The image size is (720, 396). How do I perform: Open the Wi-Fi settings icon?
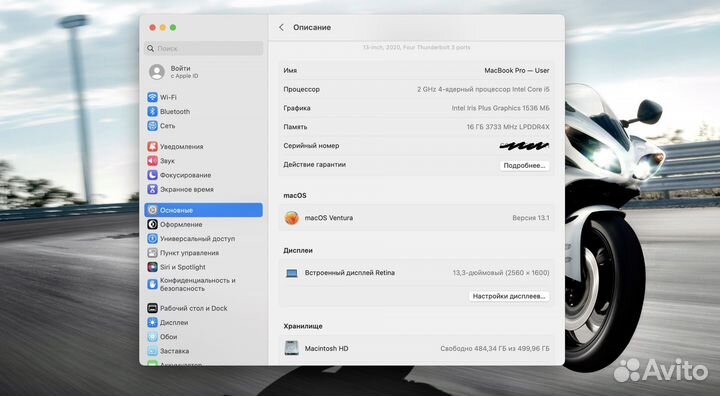pyautogui.click(x=152, y=97)
